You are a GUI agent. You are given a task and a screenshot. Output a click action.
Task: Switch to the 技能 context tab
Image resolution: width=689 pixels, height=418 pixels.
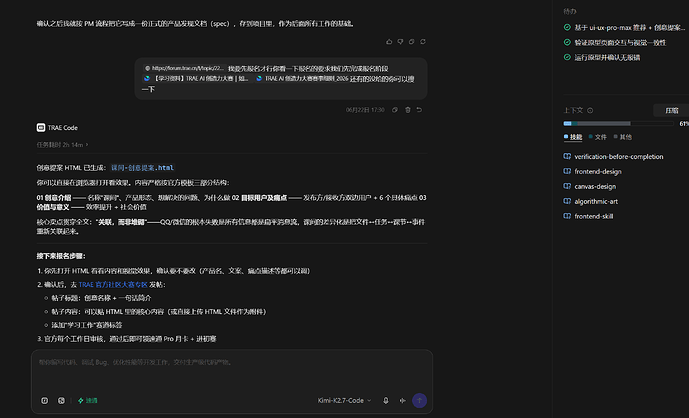pos(573,137)
